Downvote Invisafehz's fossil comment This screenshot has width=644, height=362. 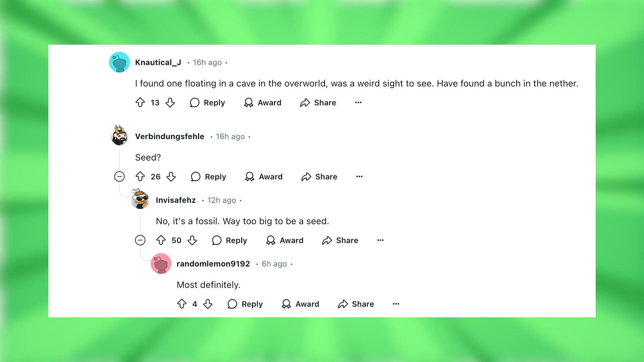tap(192, 240)
